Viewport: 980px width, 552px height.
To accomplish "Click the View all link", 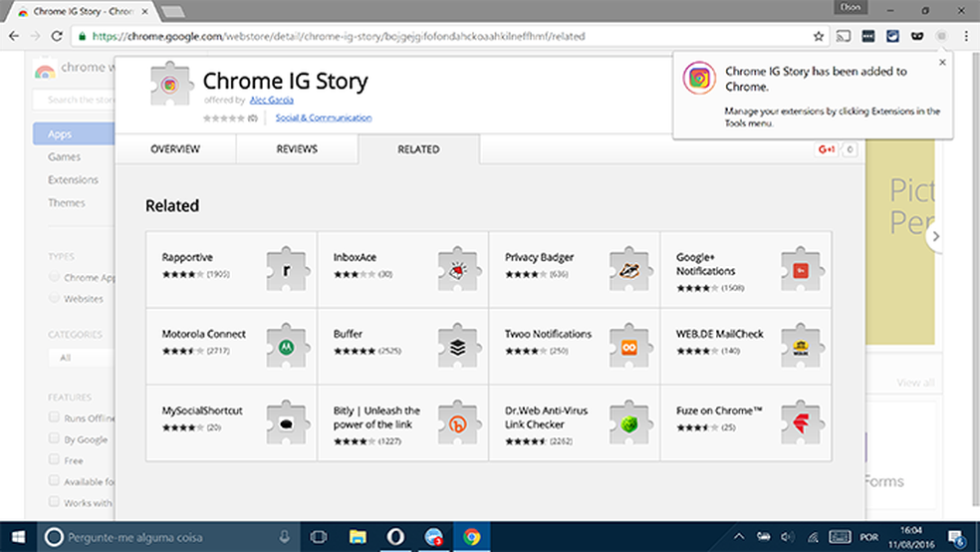I will 915,383.
